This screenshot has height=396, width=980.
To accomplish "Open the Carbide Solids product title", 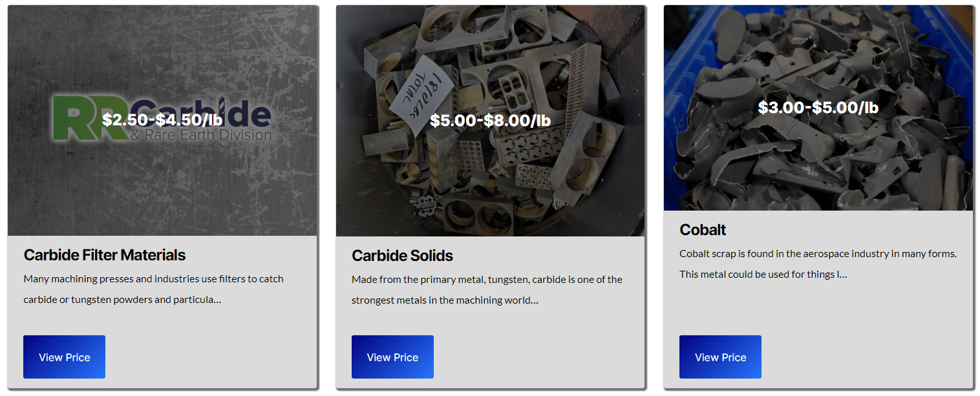I will coord(401,255).
